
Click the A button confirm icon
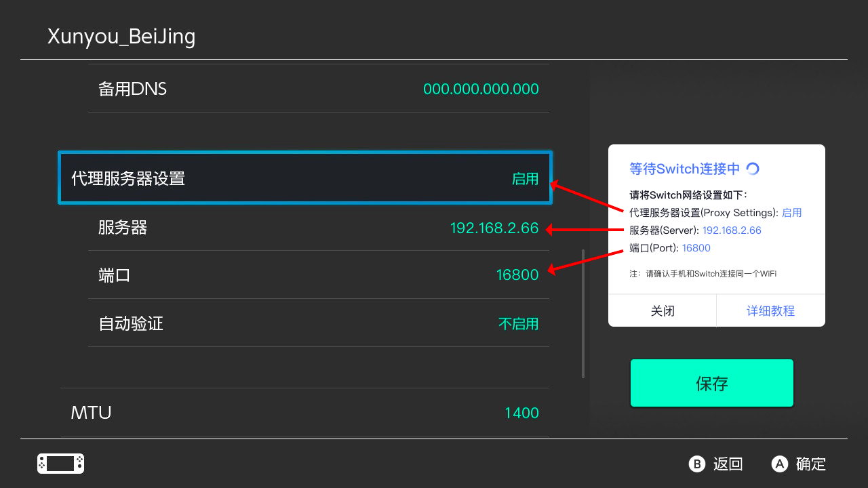(780, 464)
